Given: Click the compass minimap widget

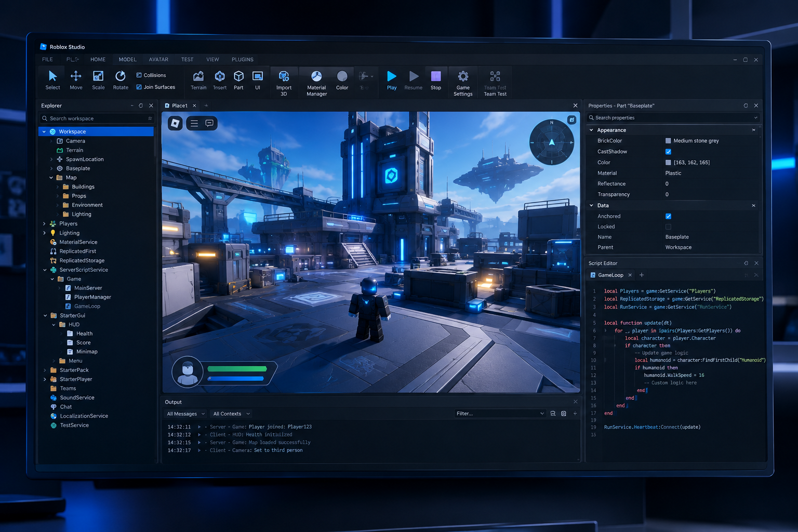Looking at the screenshot, I should [552, 142].
